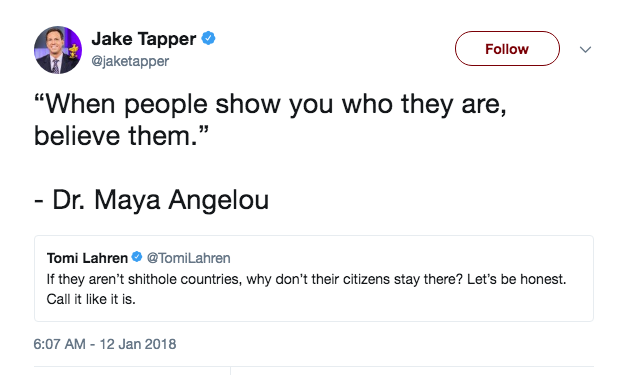Open the @TomiLahren handle link

[189, 258]
